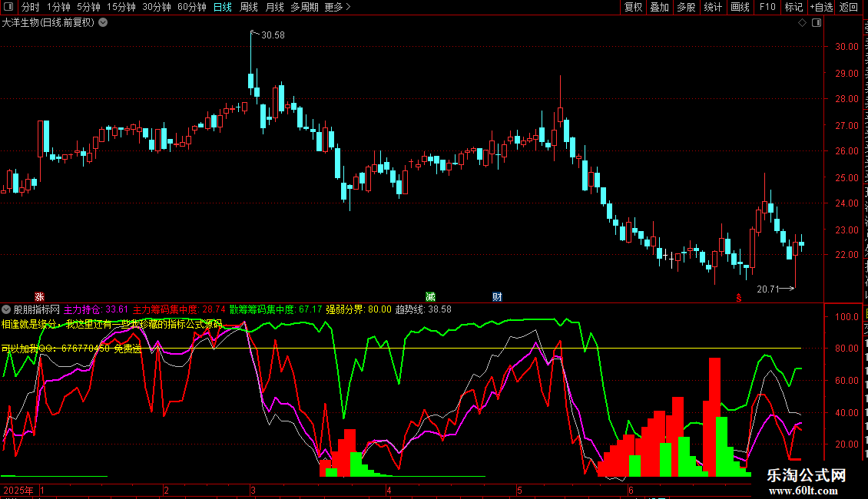Click the 30.58 high price annotation
The image size is (868, 499).
273,35
